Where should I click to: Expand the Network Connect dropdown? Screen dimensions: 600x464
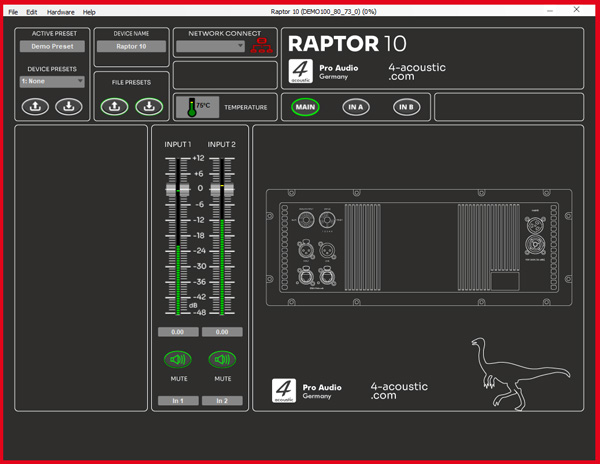point(210,46)
